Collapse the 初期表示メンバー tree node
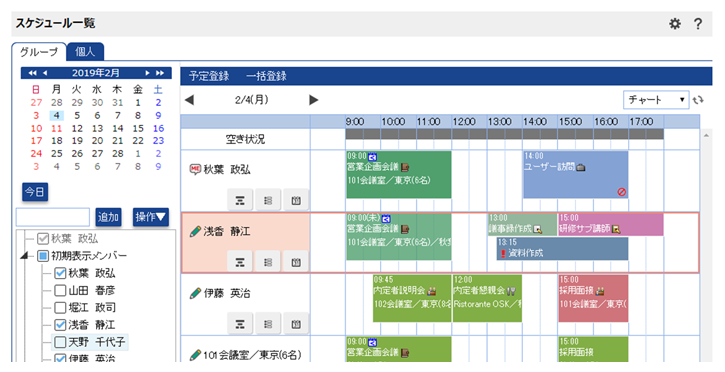The height and width of the screenshot is (372, 725). pos(25,256)
